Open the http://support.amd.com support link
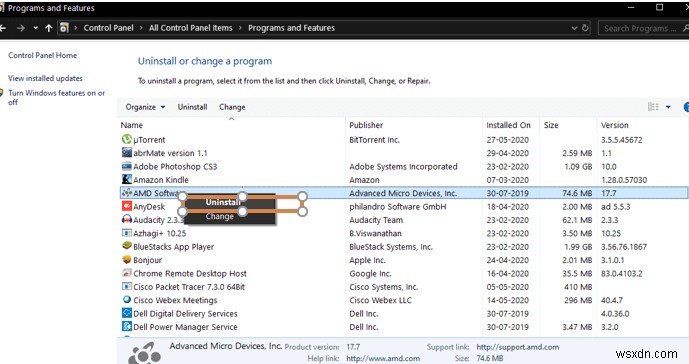 click(x=518, y=347)
